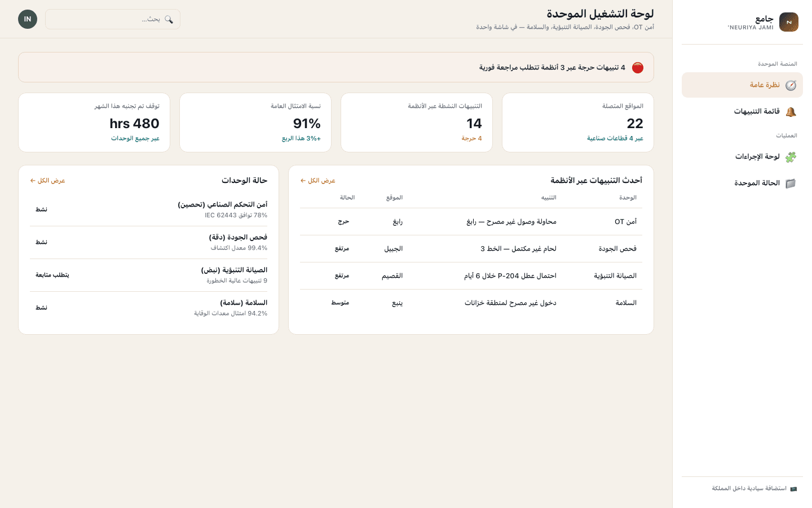812x508 pixels.
Task: Click the عبر 4 قطاعات صناعية subtext
Action: pos(615,138)
